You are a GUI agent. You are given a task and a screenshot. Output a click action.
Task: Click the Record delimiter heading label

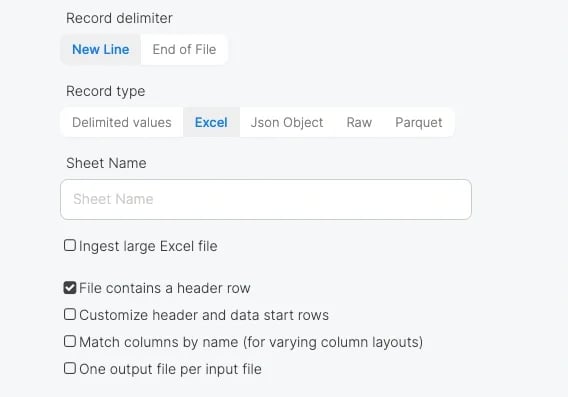tap(119, 18)
